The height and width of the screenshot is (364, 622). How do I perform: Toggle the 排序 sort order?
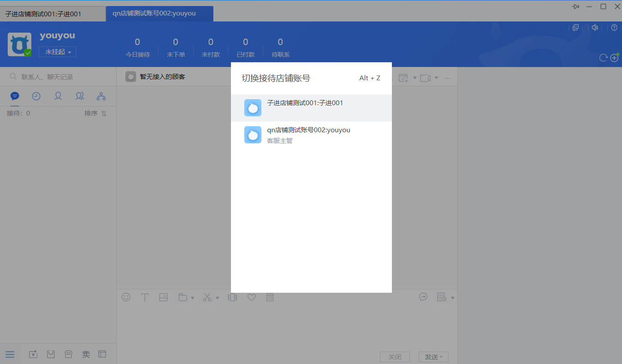click(x=95, y=113)
